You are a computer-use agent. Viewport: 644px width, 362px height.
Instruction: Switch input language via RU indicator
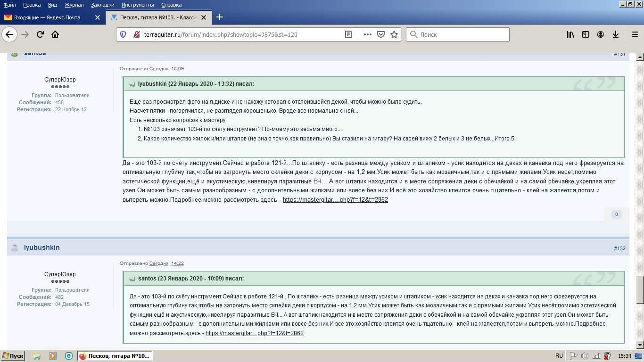[559, 356]
